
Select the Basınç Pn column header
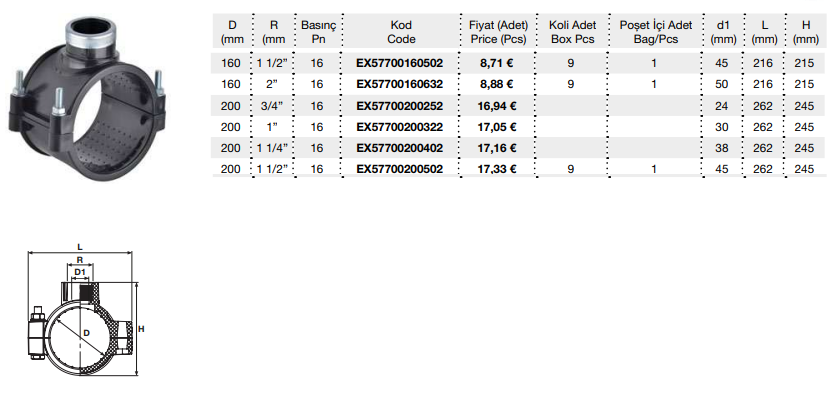coord(317,31)
